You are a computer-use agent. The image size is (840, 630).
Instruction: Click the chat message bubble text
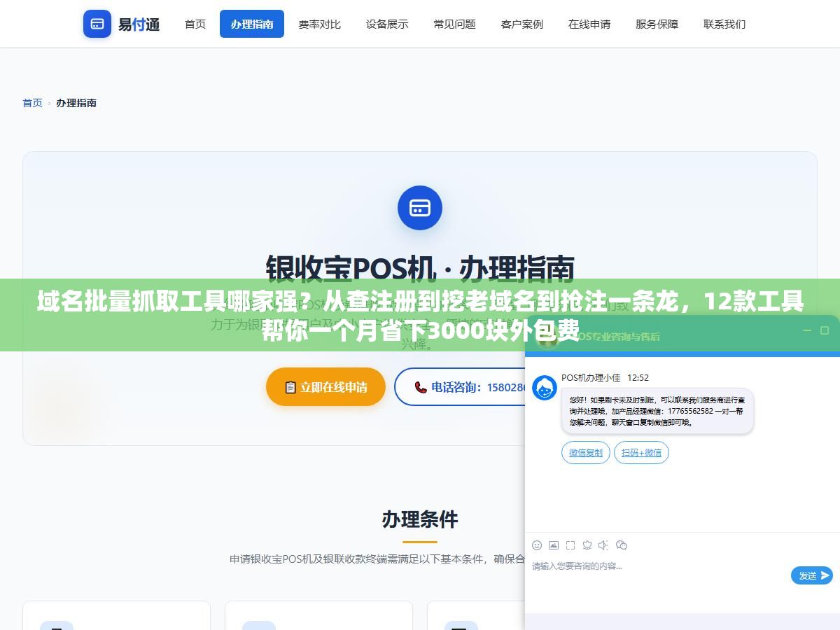click(x=657, y=411)
